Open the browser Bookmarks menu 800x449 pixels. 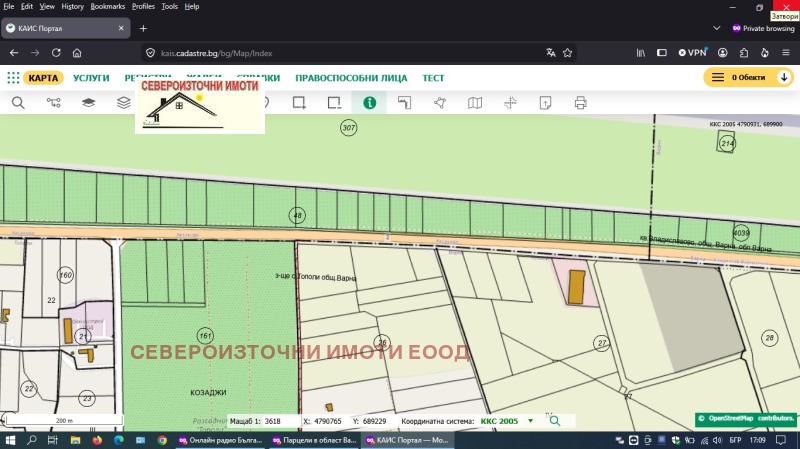(x=108, y=7)
